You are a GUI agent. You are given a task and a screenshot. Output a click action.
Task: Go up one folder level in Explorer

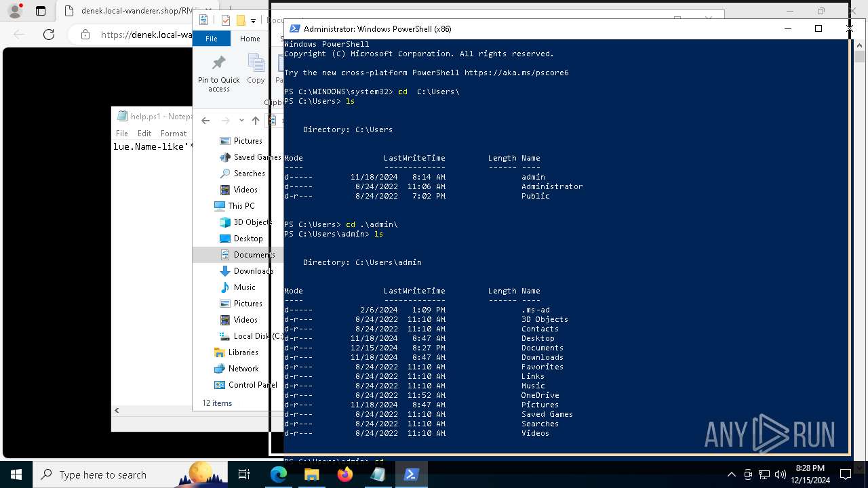(x=255, y=121)
